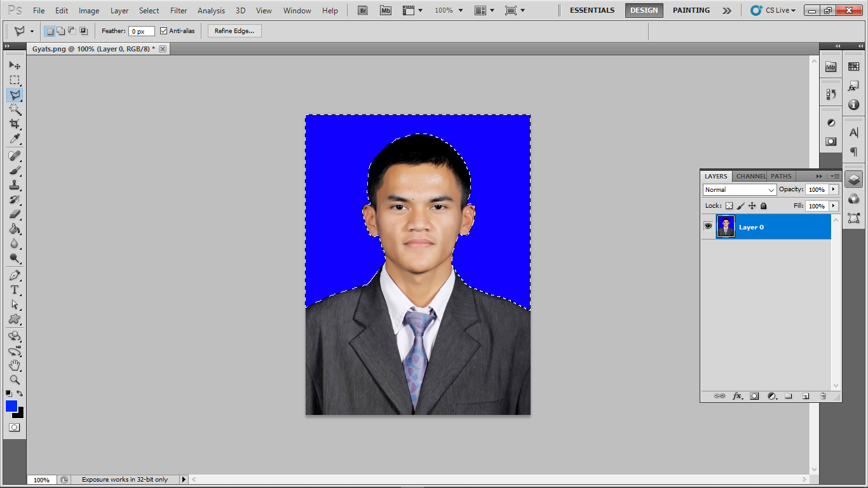Select the Eyedropper tool
868x488 pixels.
click(x=15, y=139)
